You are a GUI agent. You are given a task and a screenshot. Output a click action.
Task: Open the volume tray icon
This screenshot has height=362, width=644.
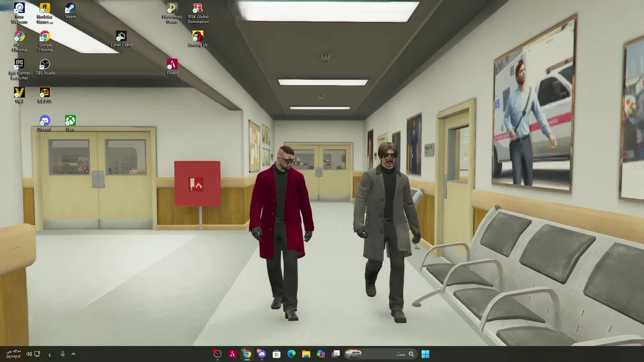pos(29,354)
